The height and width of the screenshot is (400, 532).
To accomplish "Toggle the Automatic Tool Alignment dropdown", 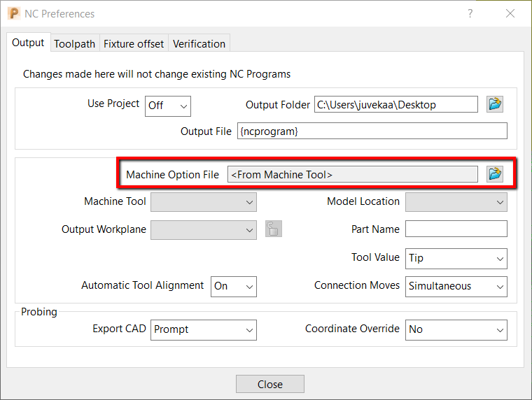I will click(234, 286).
